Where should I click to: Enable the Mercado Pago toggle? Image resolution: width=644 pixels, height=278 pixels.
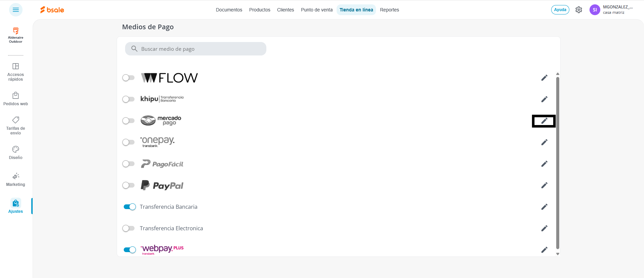point(128,121)
